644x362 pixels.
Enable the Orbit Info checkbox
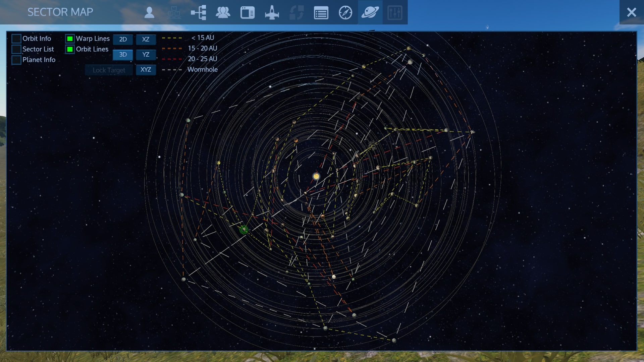(x=16, y=39)
